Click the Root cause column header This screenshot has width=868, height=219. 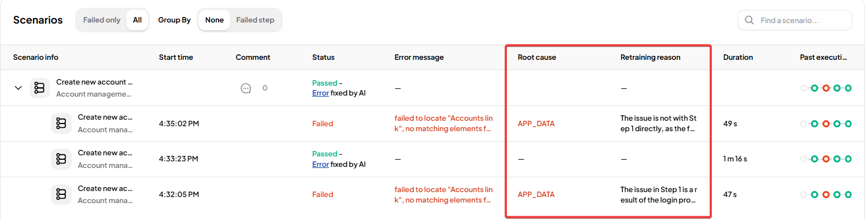point(537,57)
